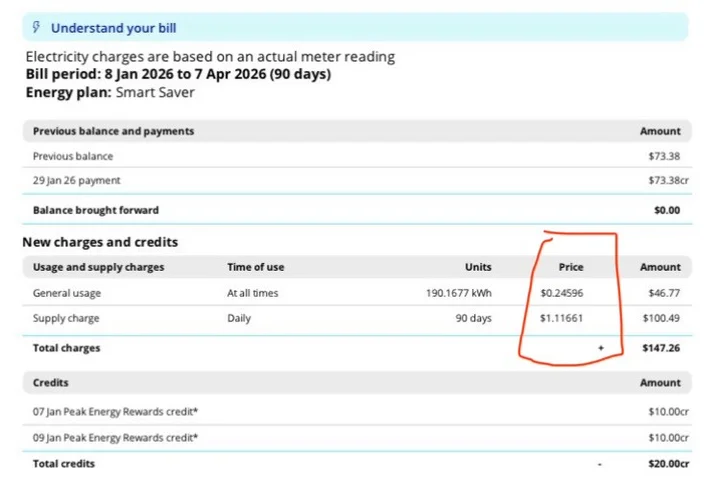Select the $0.00 balance brought forward amount
Image resolution: width=720 pixels, height=504 pixels.
(x=667, y=210)
